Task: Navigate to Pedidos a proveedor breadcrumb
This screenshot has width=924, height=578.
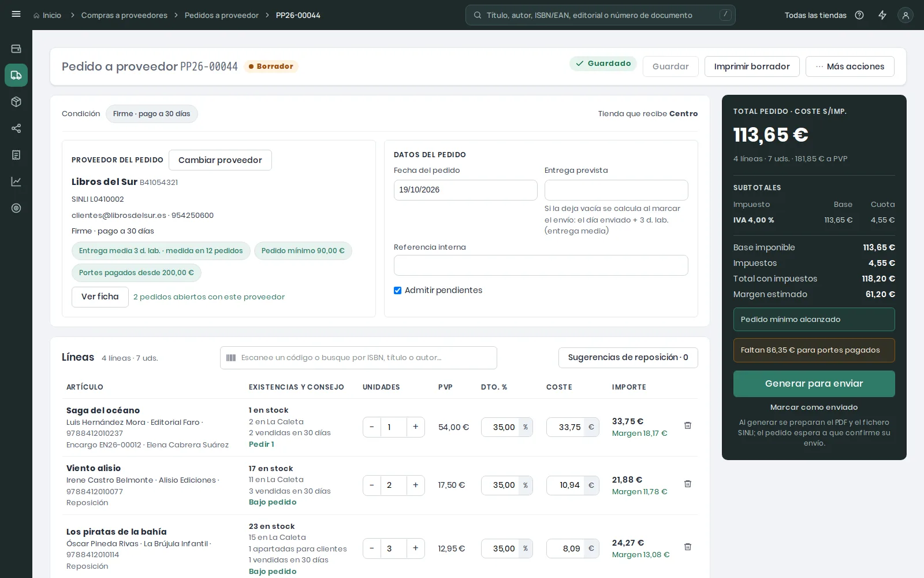Action: point(222,15)
